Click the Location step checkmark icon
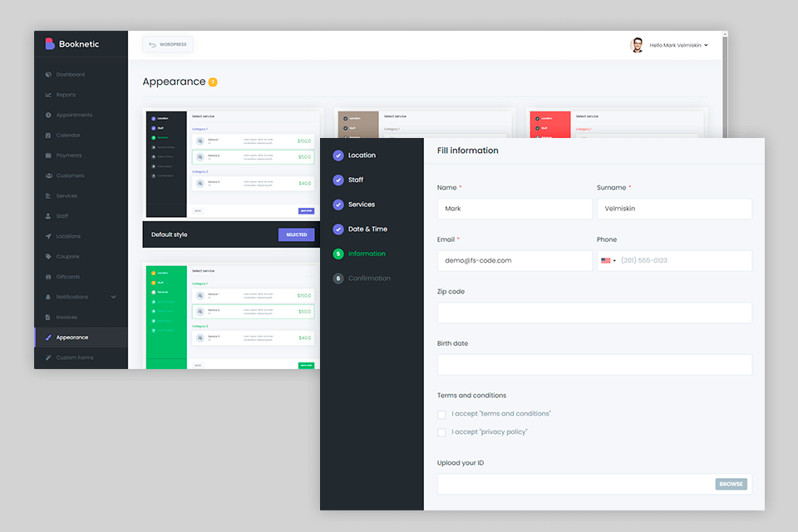The width and height of the screenshot is (798, 532). [338, 155]
